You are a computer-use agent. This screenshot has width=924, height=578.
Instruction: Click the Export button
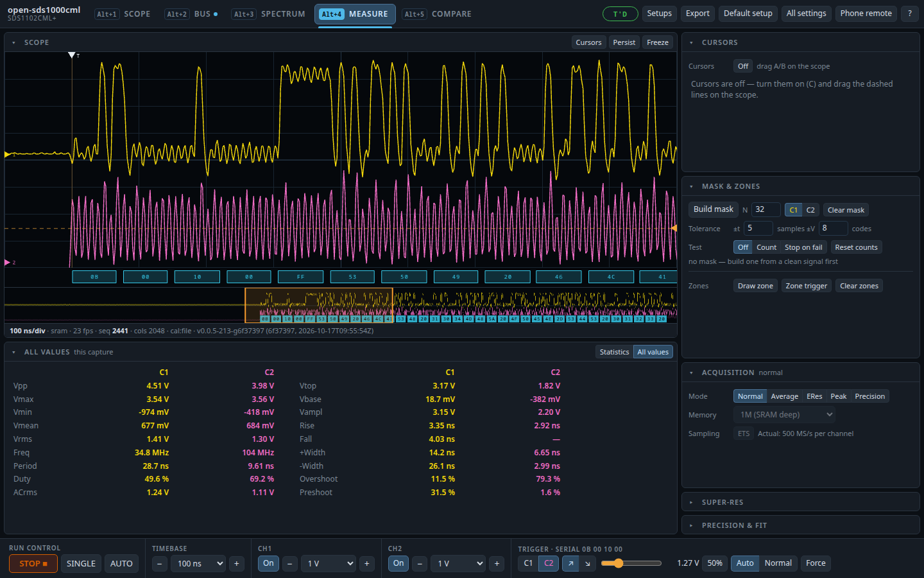(x=697, y=13)
